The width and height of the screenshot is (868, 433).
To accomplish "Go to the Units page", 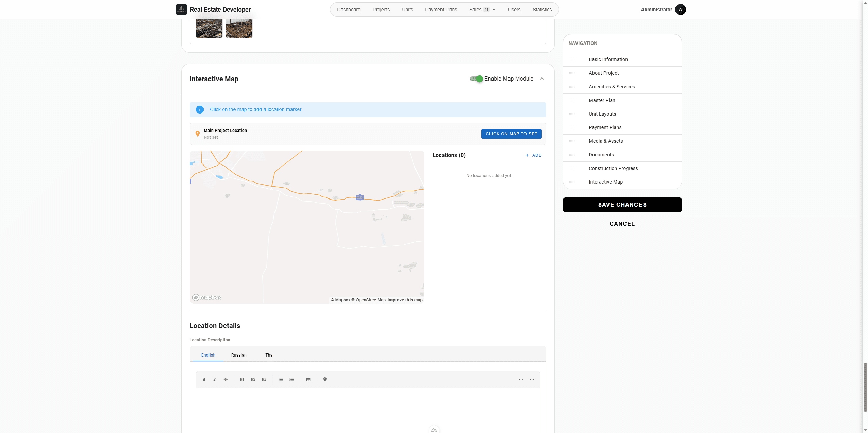I will [407, 10].
